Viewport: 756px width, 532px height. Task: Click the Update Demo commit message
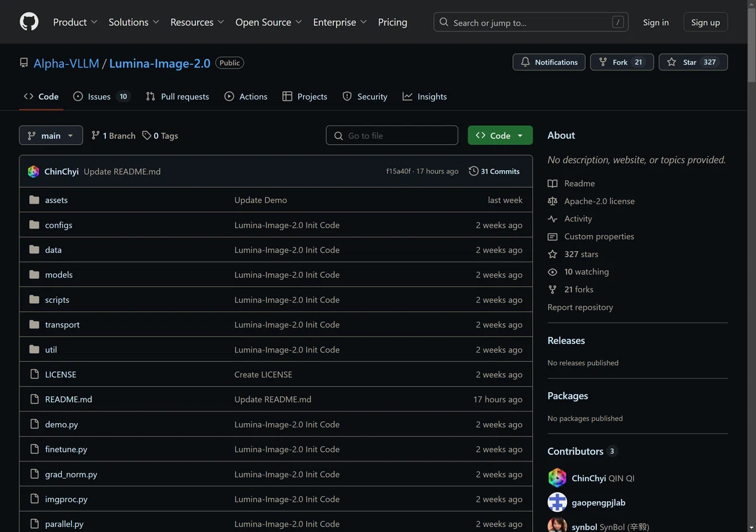click(261, 200)
